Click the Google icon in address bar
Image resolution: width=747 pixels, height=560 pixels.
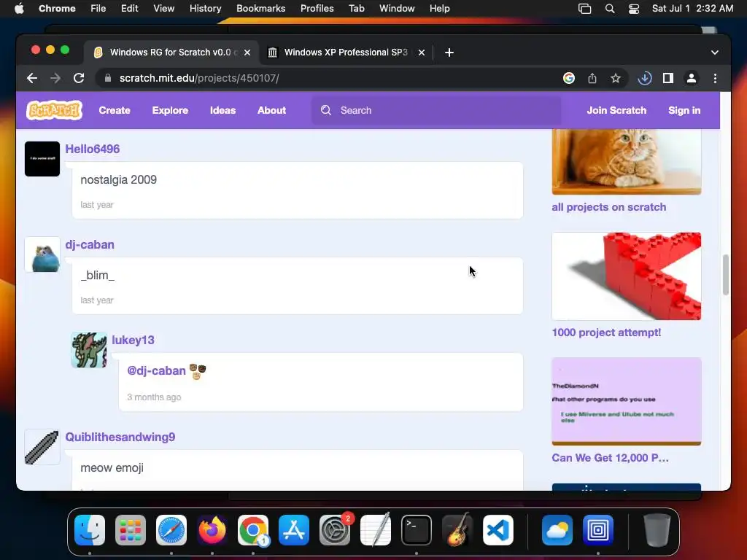pyautogui.click(x=569, y=78)
